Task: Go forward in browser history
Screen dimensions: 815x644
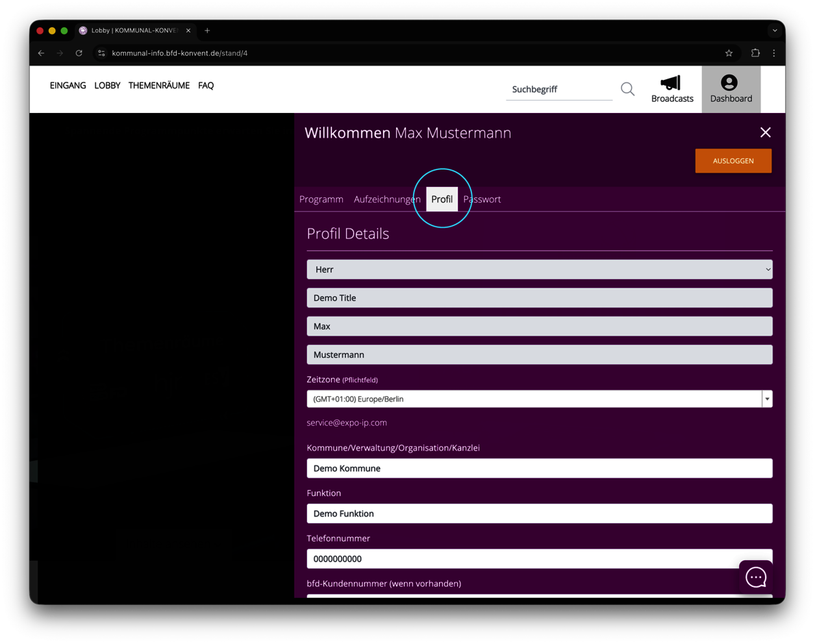Action: click(x=60, y=53)
